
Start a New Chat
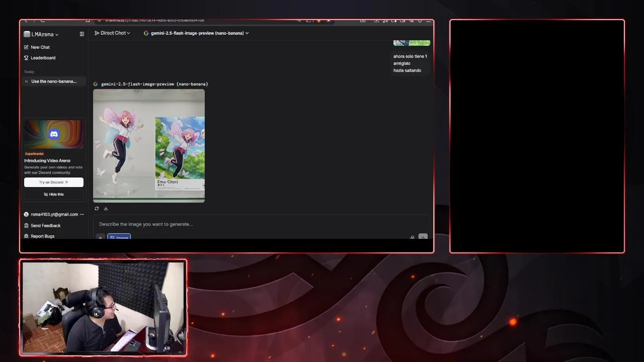pyautogui.click(x=37, y=47)
